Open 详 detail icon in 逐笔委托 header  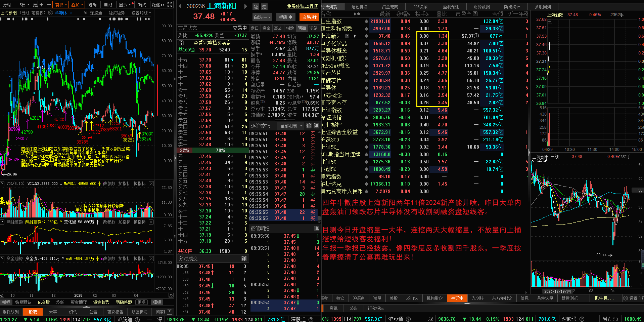[x=316, y=126]
